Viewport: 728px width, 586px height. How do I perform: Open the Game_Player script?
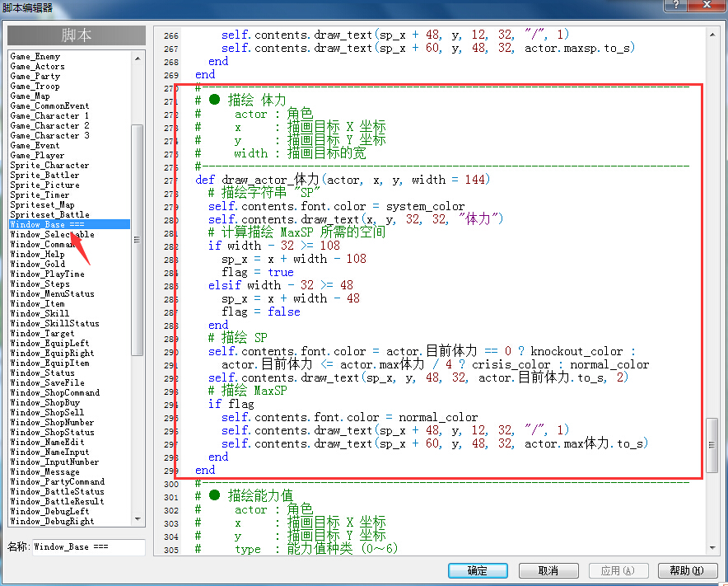pyautogui.click(x=38, y=155)
